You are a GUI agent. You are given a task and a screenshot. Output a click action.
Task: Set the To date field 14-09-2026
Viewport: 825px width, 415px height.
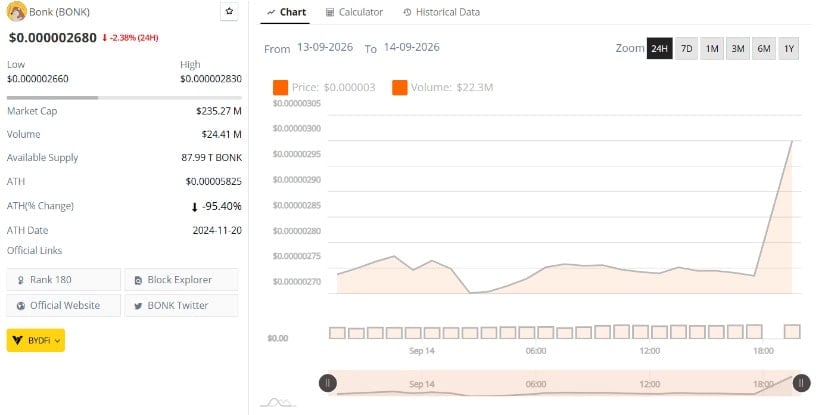411,47
